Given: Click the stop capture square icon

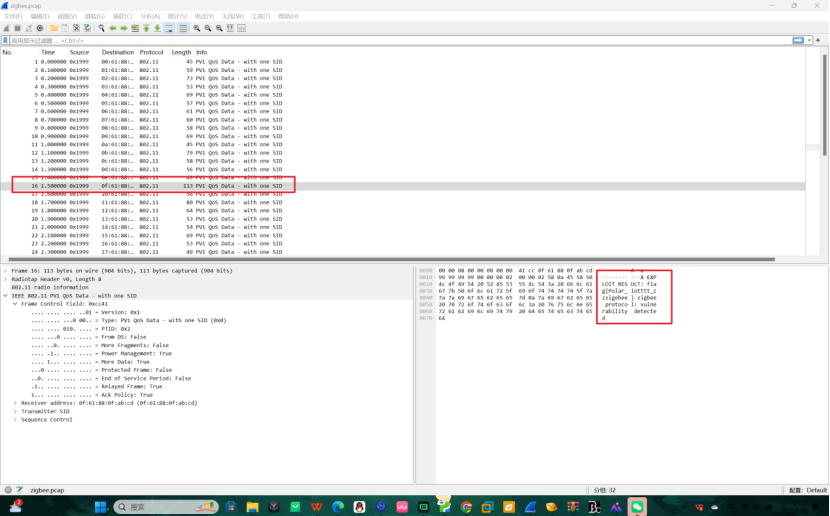Looking at the screenshot, I should pos(17,28).
